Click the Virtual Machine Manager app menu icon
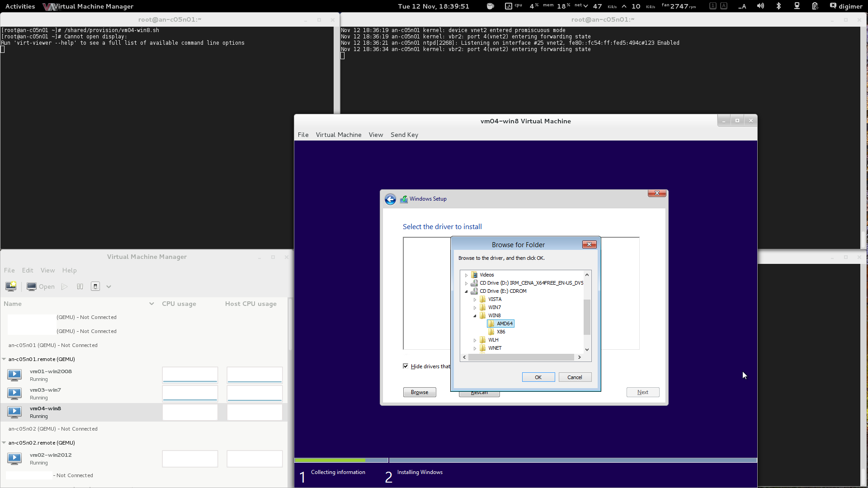 [x=49, y=6]
